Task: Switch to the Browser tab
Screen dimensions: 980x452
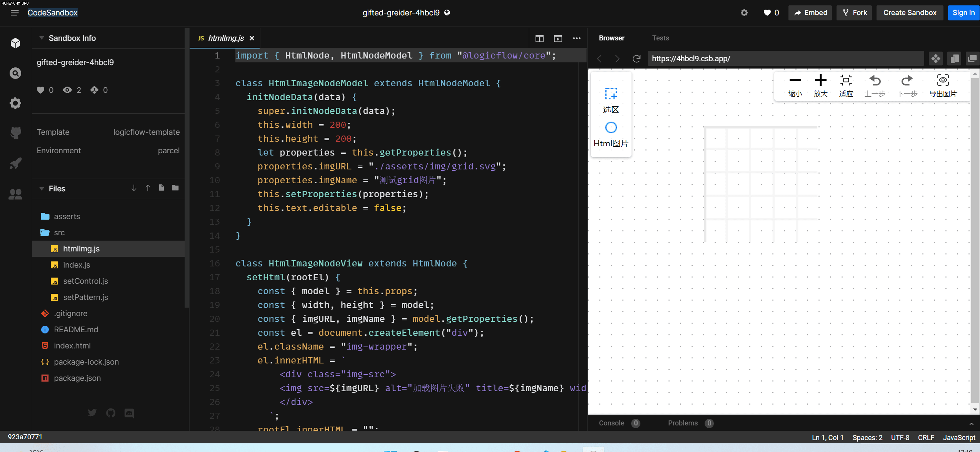Action: coord(612,38)
